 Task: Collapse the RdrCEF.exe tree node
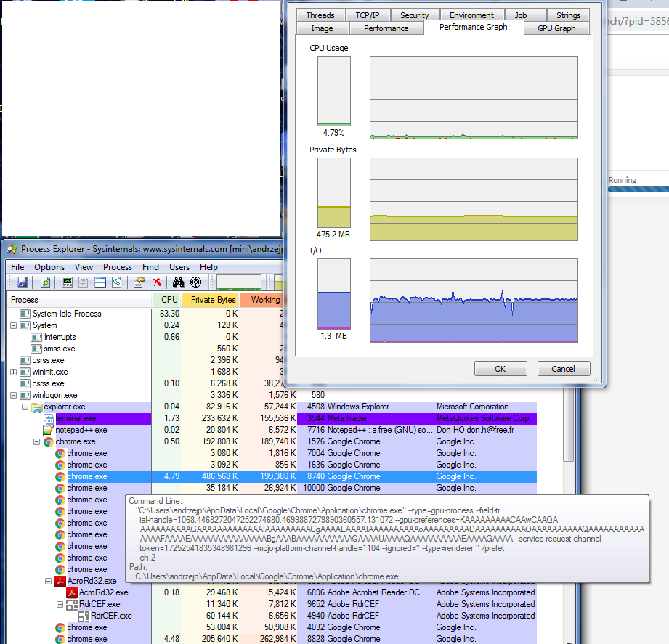[x=60, y=604]
